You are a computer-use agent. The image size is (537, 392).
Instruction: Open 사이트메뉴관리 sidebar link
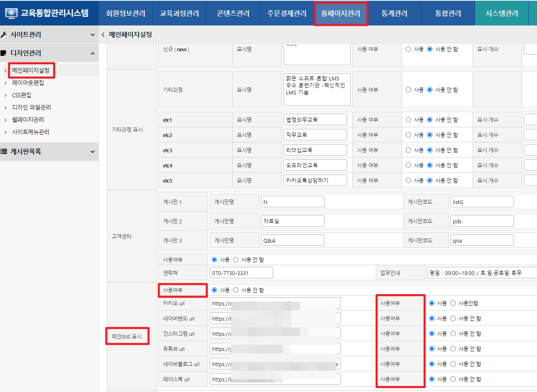pos(30,132)
